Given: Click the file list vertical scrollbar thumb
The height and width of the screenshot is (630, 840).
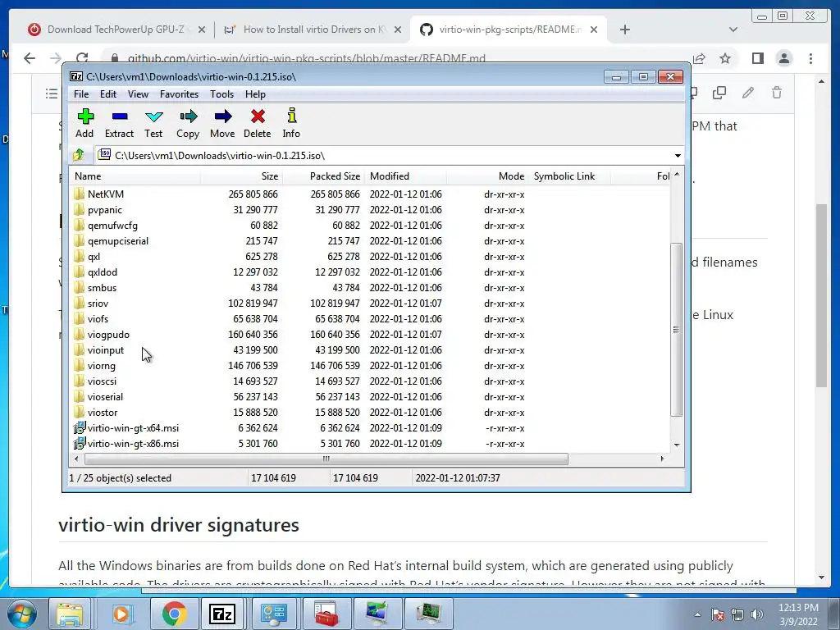Looking at the screenshot, I should click(677, 330).
